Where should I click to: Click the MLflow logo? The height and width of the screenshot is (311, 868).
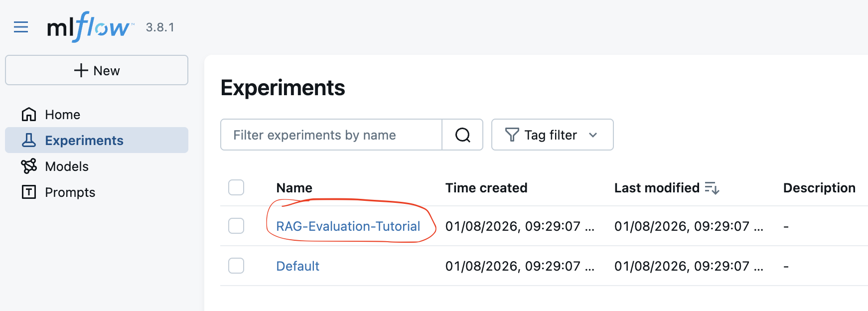click(x=90, y=27)
